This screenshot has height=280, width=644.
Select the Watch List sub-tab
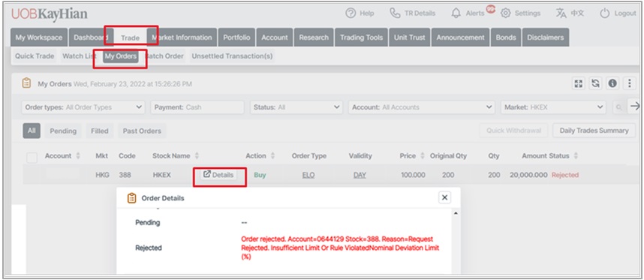(x=79, y=56)
